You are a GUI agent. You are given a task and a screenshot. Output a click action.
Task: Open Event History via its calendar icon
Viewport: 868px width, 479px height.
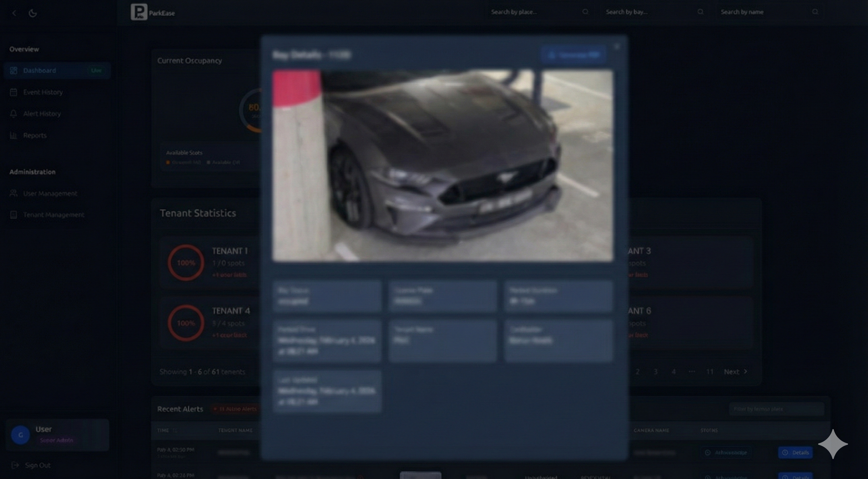point(13,92)
